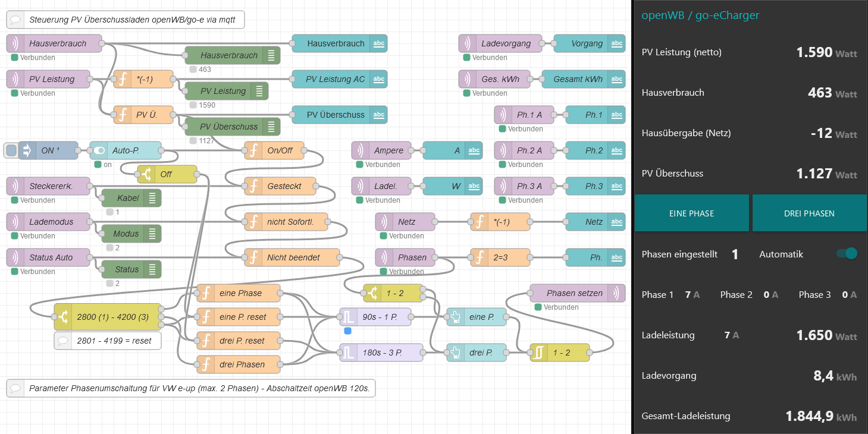Click the function icon on PV Ü. node

pos(123,115)
